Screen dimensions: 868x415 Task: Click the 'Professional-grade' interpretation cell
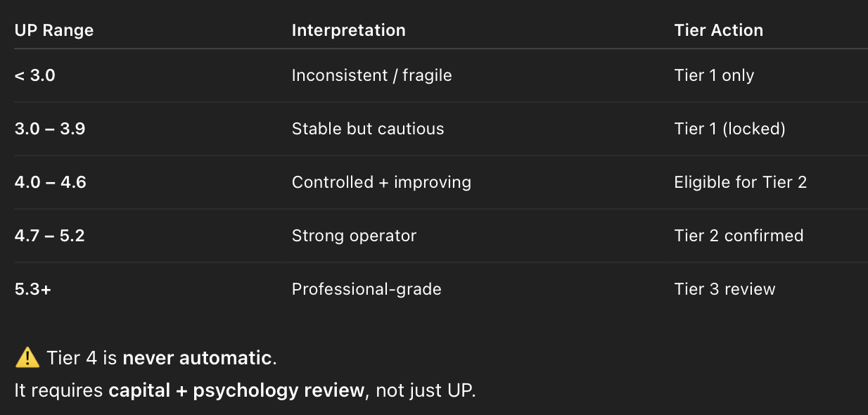click(366, 289)
